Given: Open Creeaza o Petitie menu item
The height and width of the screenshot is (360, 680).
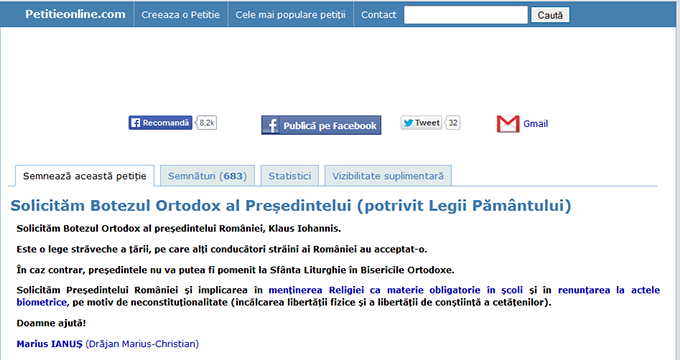Looking at the screenshot, I should [180, 15].
